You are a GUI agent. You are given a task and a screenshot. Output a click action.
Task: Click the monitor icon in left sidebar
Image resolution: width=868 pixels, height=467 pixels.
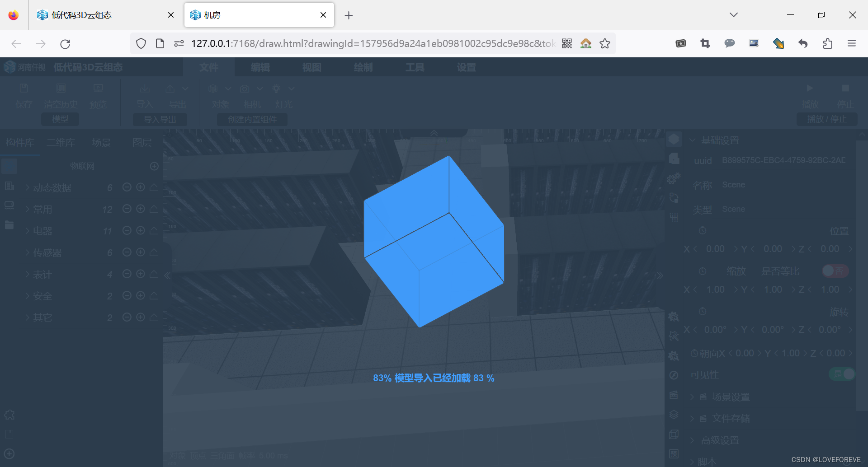9,205
